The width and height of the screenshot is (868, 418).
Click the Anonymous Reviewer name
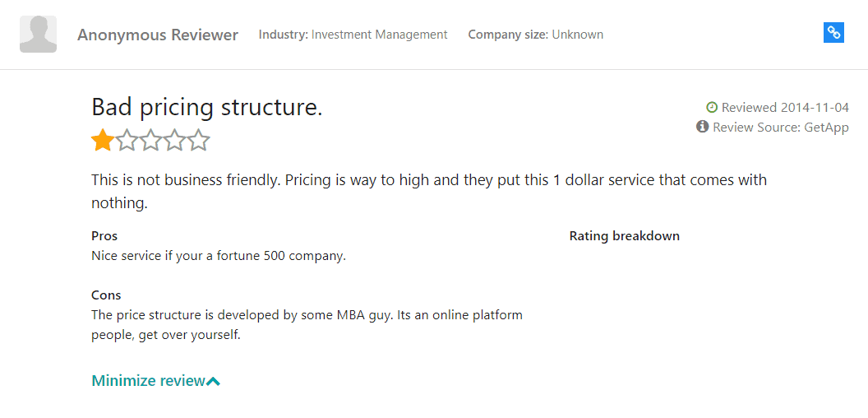[x=158, y=35]
